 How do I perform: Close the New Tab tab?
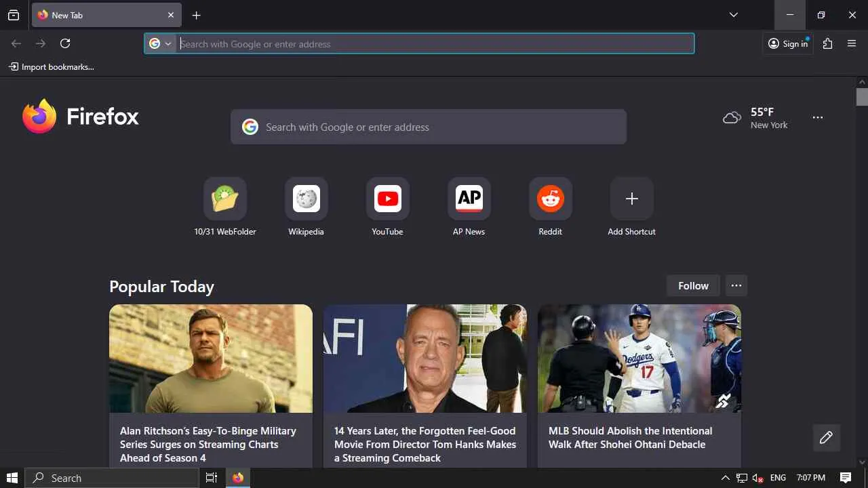point(171,15)
